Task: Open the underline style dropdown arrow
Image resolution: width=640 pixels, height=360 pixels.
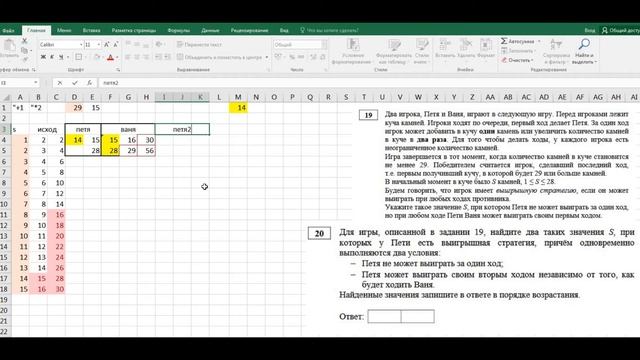Action: [67, 57]
